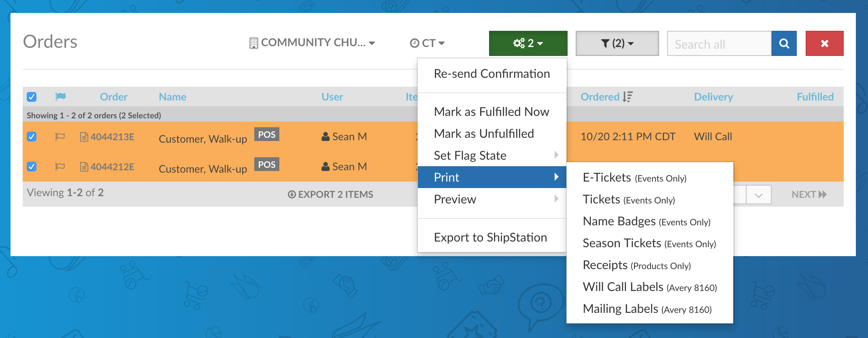The image size is (868, 338).
Task: Open the filter (2) dropdown
Action: 617,43
